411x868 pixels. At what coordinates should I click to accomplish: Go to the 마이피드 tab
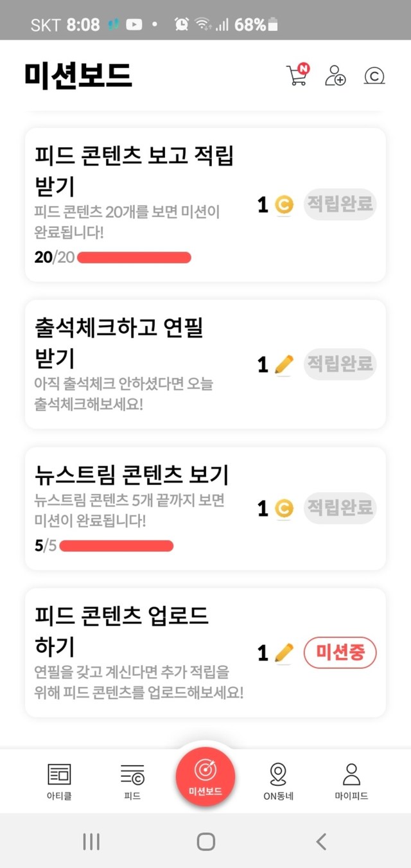[351, 781]
